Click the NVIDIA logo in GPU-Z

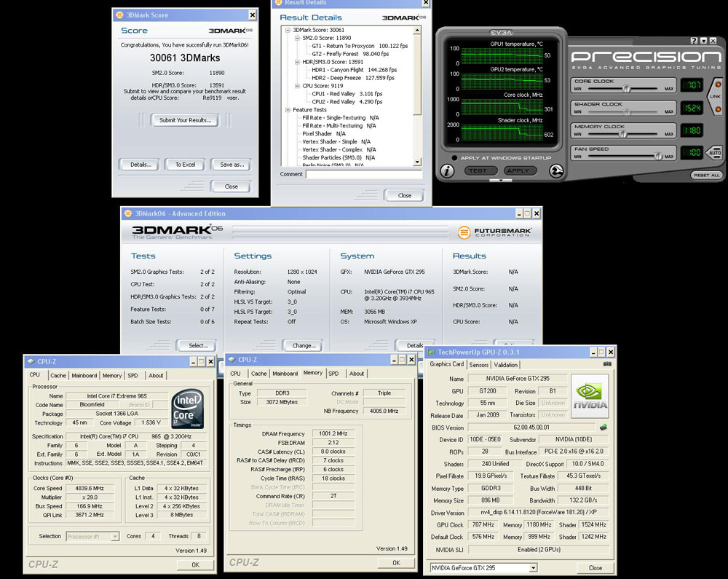[x=589, y=396]
